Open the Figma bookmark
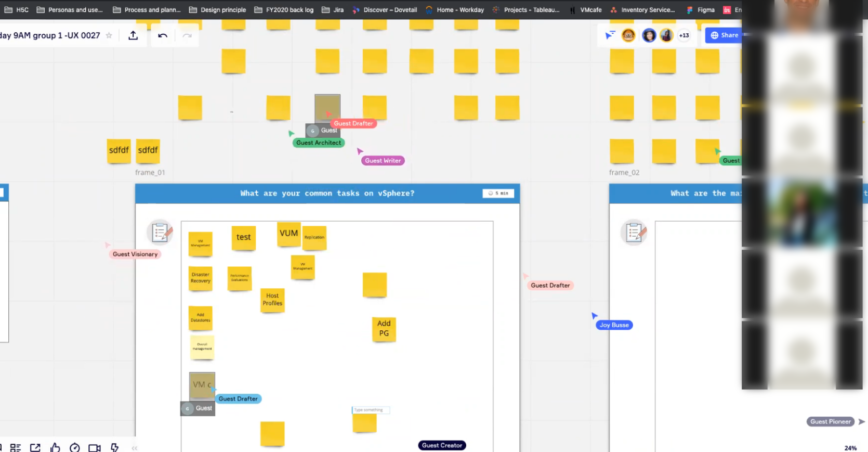The width and height of the screenshot is (868, 452). [x=701, y=10]
